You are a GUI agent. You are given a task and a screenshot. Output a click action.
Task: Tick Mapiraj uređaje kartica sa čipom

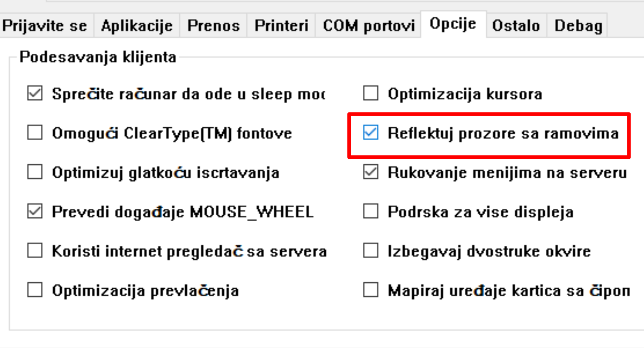tap(370, 291)
